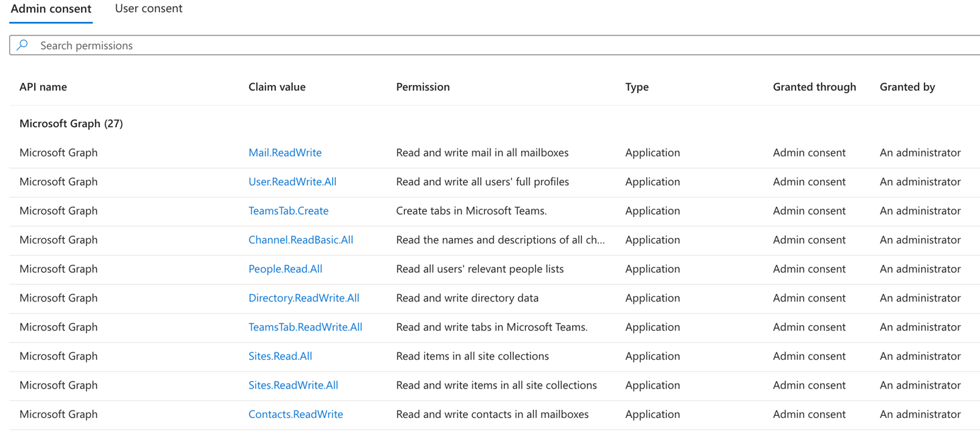Image resolution: width=980 pixels, height=434 pixels.
Task: Open the TeamsTab.ReadWrite.All claim link
Action: pyautogui.click(x=305, y=327)
